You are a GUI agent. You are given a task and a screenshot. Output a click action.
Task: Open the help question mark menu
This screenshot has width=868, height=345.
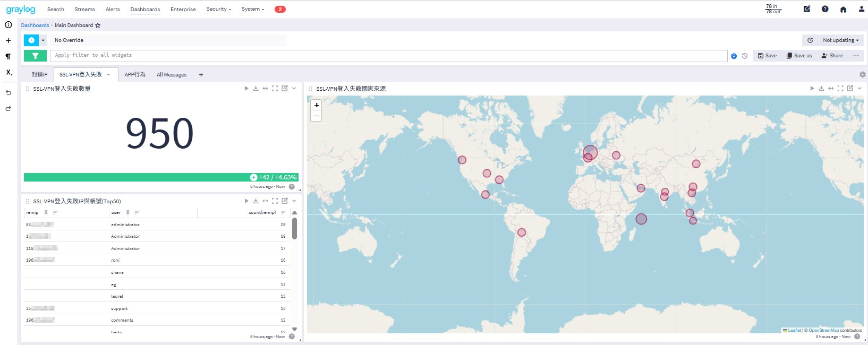click(x=825, y=9)
